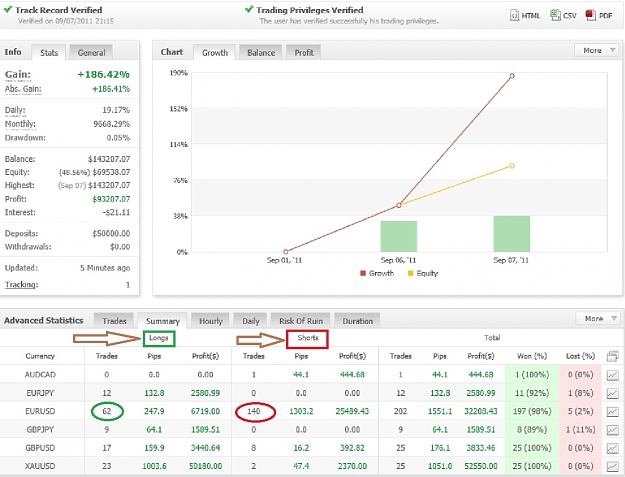Click the EURUSD currency cell
625x477 pixels.
click(40, 411)
